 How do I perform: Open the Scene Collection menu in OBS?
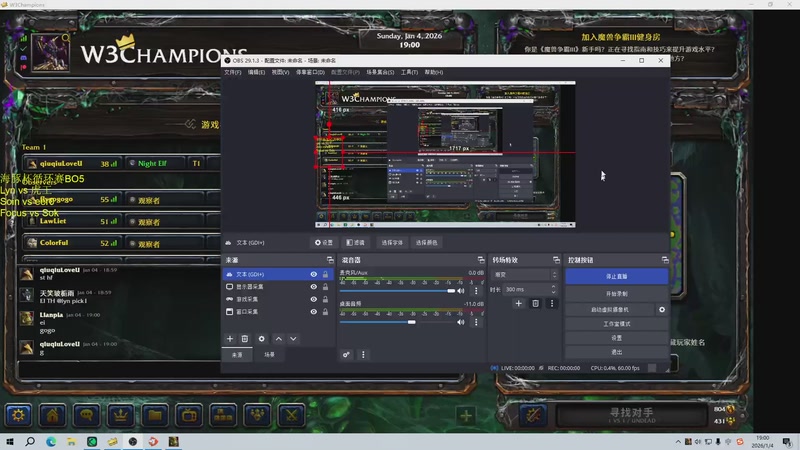point(380,72)
